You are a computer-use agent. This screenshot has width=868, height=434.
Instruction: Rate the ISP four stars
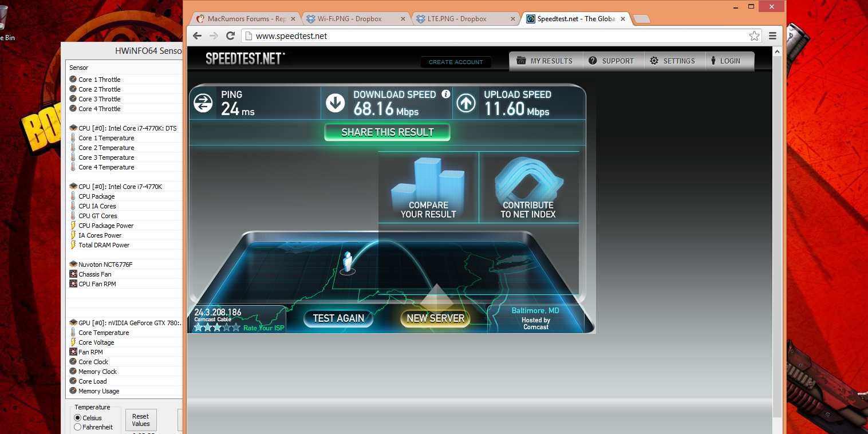(x=227, y=328)
